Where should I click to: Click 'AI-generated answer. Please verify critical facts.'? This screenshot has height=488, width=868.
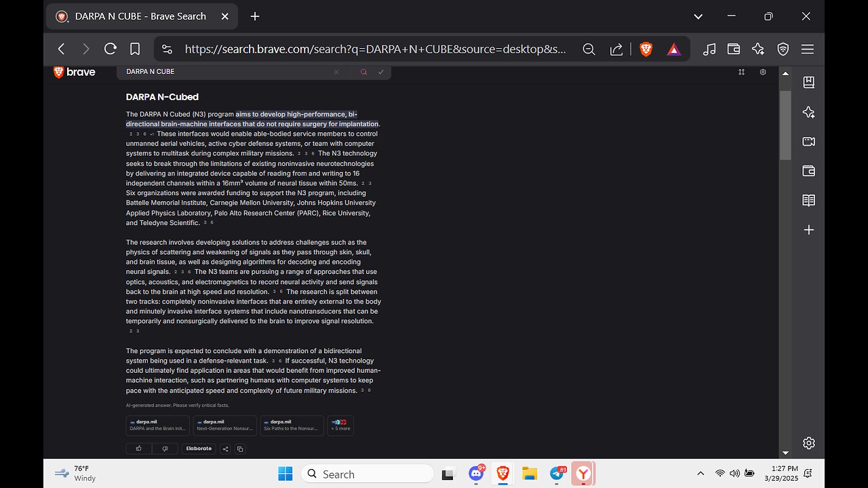pyautogui.click(x=178, y=405)
